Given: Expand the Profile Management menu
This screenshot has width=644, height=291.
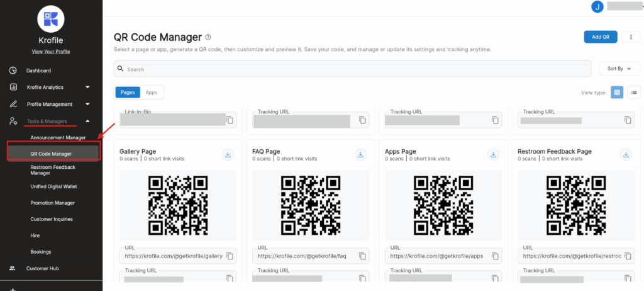Looking at the screenshot, I should click(87, 104).
